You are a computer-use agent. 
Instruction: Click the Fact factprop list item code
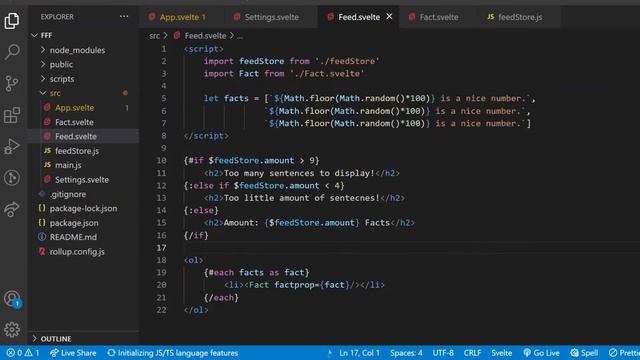click(x=304, y=285)
